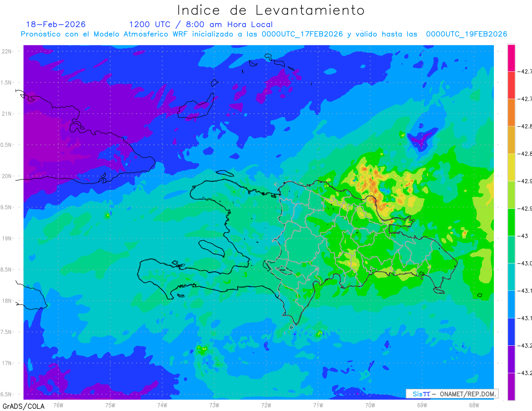The image size is (532, 411).
Task: Click the "69W" longitude label
Action: tap(422, 405)
